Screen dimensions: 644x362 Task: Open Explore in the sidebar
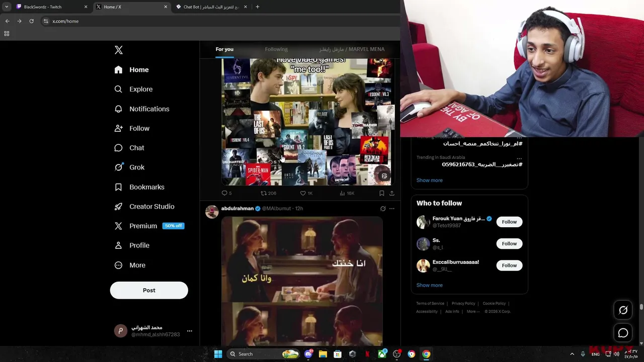click(133, 89)
